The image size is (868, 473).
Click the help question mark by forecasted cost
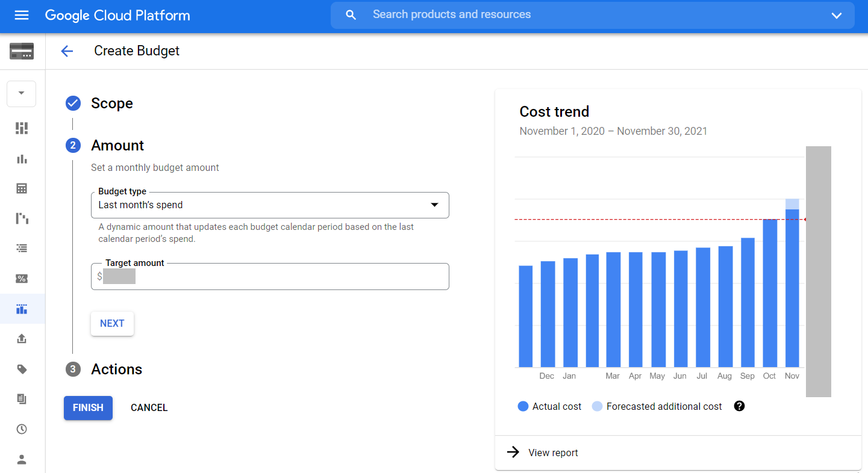[x=740, y=406]
